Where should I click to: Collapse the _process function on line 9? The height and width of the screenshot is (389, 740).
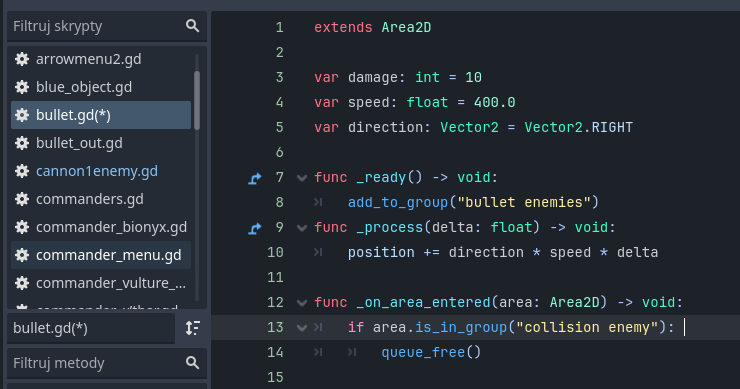tap(302, 228)
